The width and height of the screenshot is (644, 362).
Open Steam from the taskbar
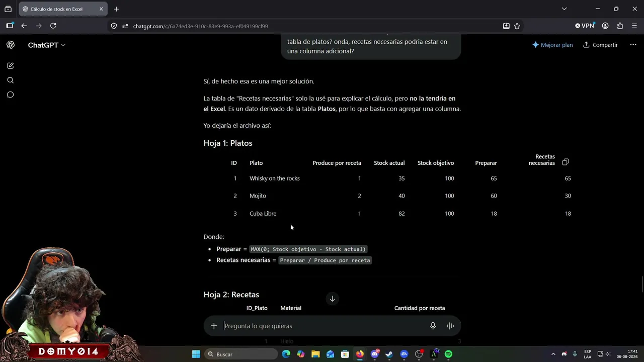tap(389, 354)
